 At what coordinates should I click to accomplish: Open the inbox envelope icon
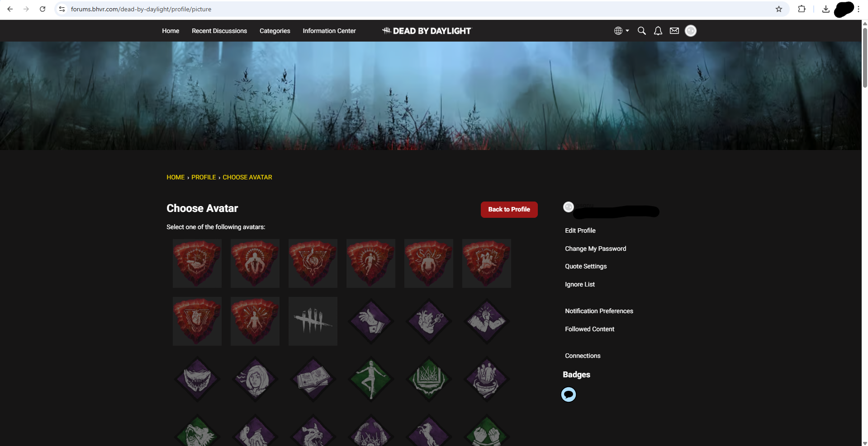pyautogui.click(x=674, y=31)
